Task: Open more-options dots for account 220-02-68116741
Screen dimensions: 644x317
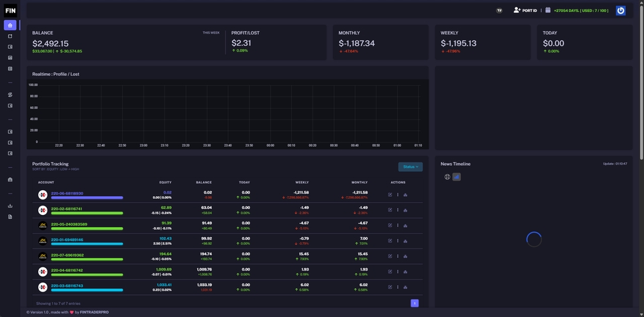Action: (x=398, y=210)
